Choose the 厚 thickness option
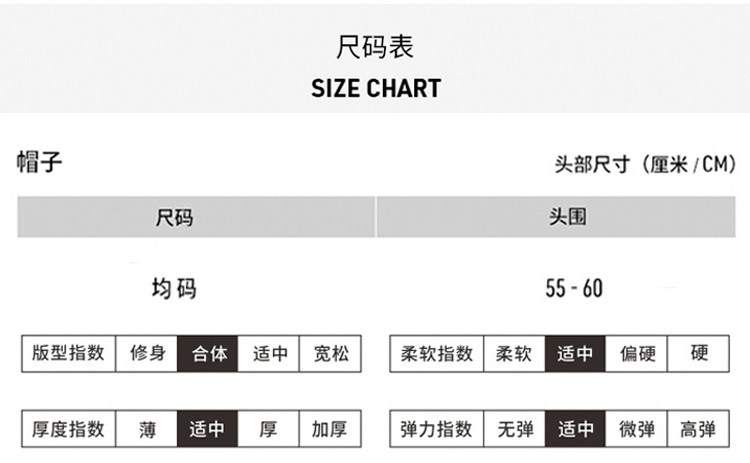This screenshot has width=750, height=463. click(269, 429)
